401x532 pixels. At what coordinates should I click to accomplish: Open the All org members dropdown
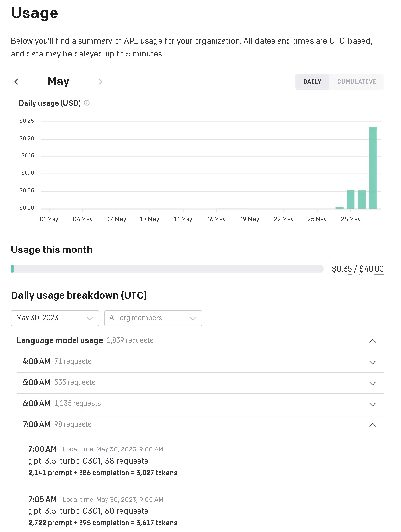pyautogui.click(x=153, y=318)
